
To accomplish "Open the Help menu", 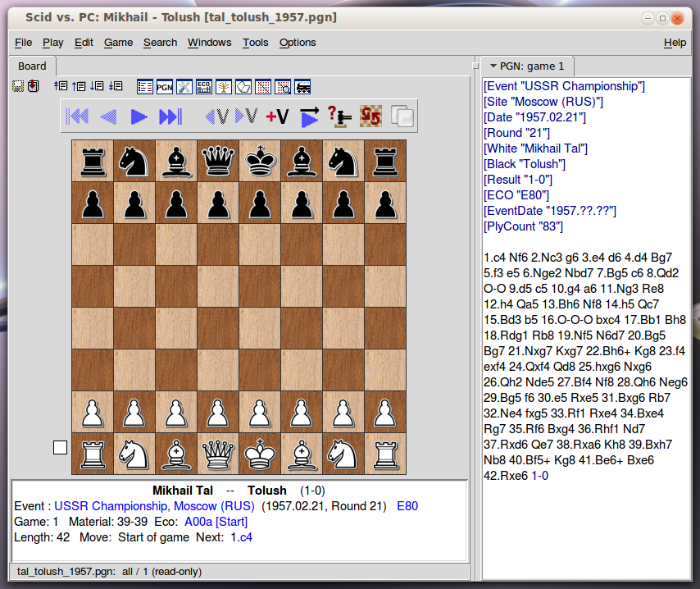I will [x=675, y=43].
